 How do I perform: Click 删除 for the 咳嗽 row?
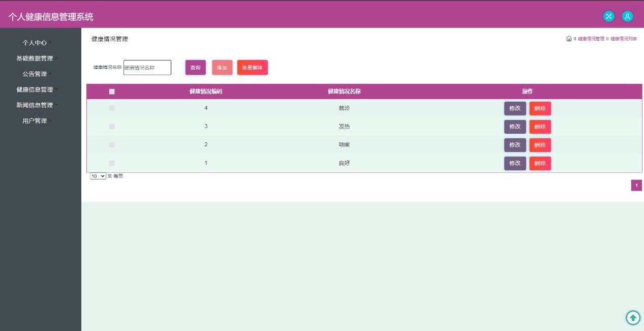click(540, 145)
